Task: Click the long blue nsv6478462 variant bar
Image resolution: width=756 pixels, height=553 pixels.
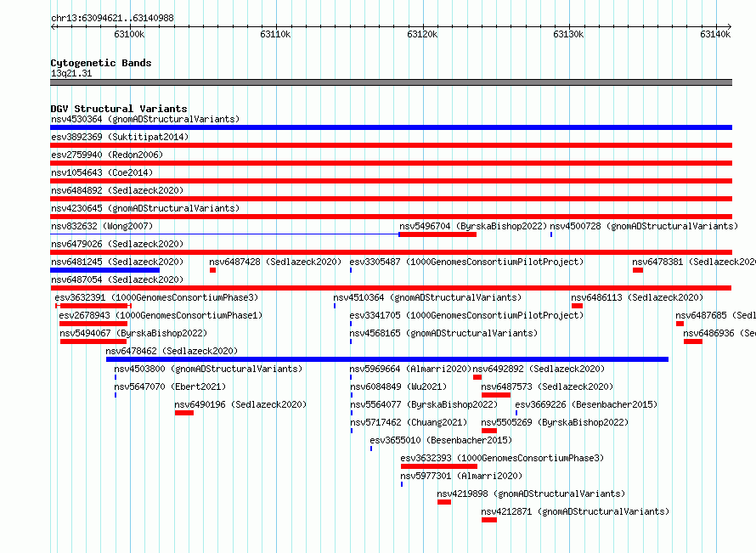Action: click(x=387, y=359)
